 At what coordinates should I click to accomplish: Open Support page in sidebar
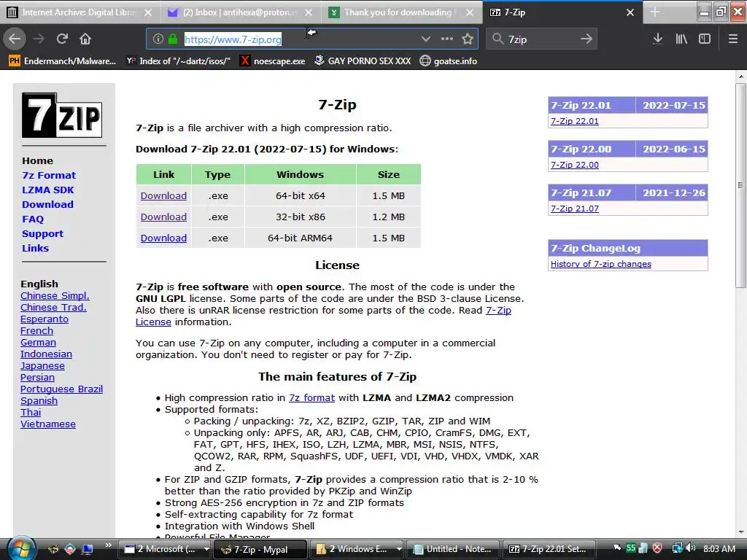[x=42, y=234]
